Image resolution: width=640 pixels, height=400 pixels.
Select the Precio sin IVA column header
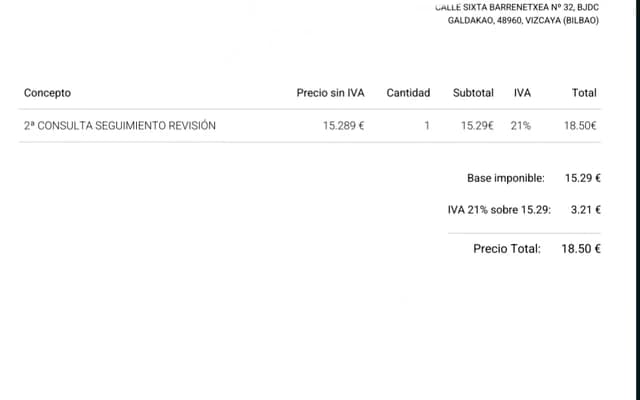330,93
